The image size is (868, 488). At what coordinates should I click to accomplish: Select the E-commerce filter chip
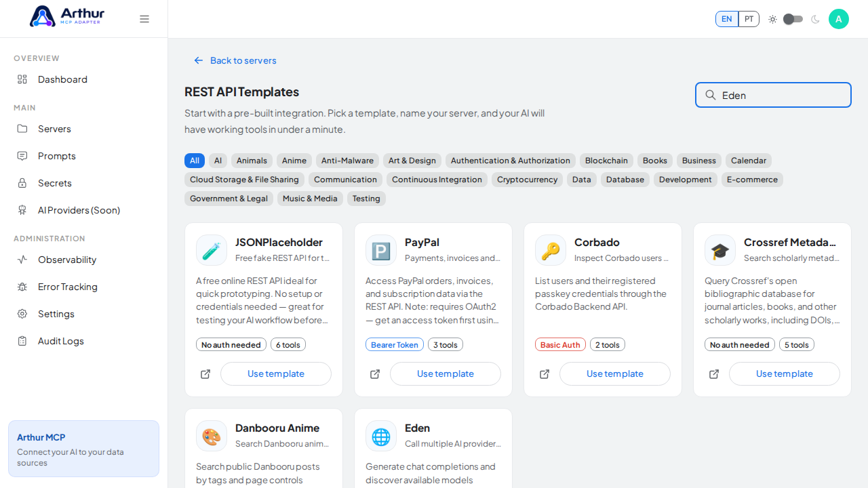pos(752,180)
